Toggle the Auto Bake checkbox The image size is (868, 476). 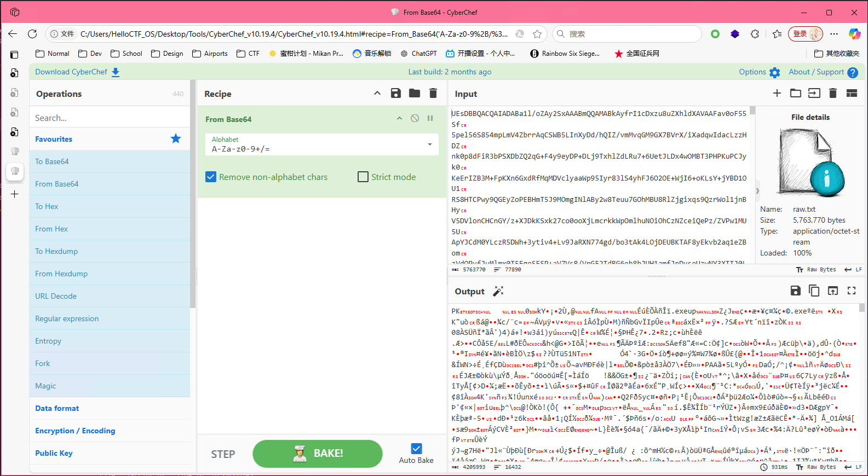point(416,449)
